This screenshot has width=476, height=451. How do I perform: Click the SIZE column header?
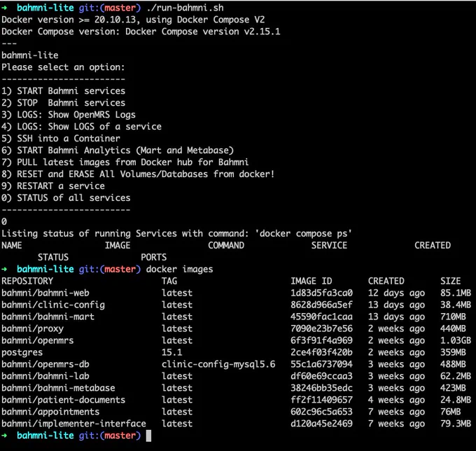pyautogui.click(x=451, y=282)
